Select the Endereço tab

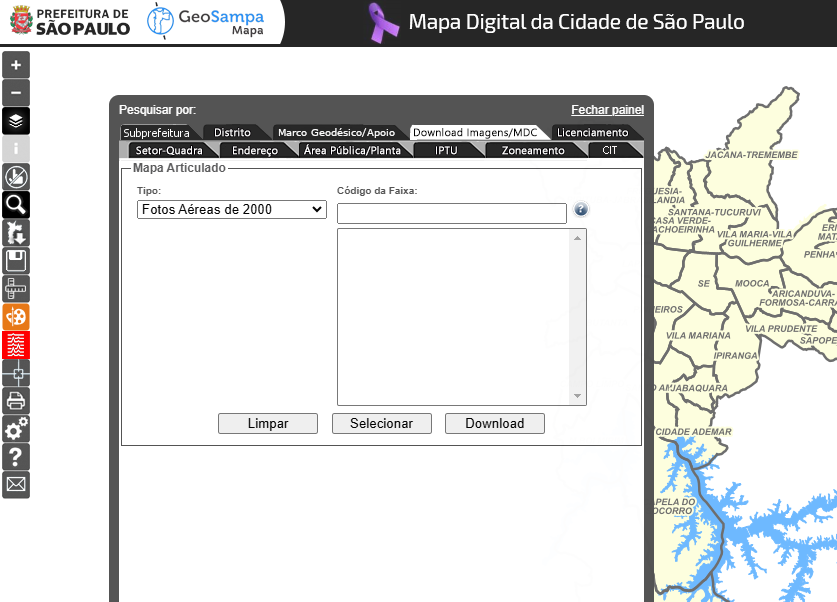254,151
